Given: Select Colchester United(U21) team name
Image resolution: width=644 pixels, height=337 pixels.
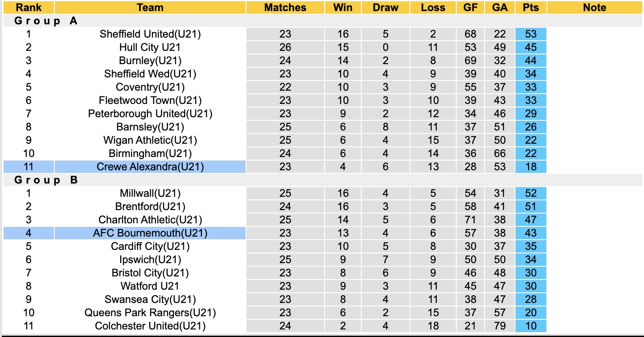Looking at the screenshot, I should [150, 326].
